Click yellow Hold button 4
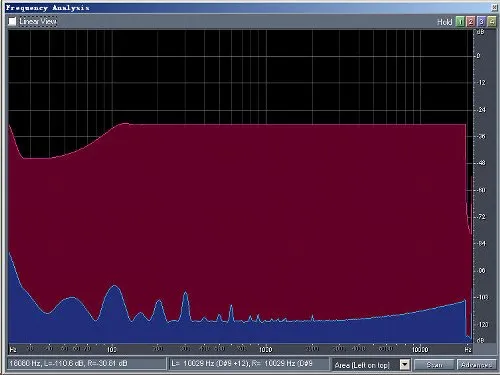 coord(492,22)
